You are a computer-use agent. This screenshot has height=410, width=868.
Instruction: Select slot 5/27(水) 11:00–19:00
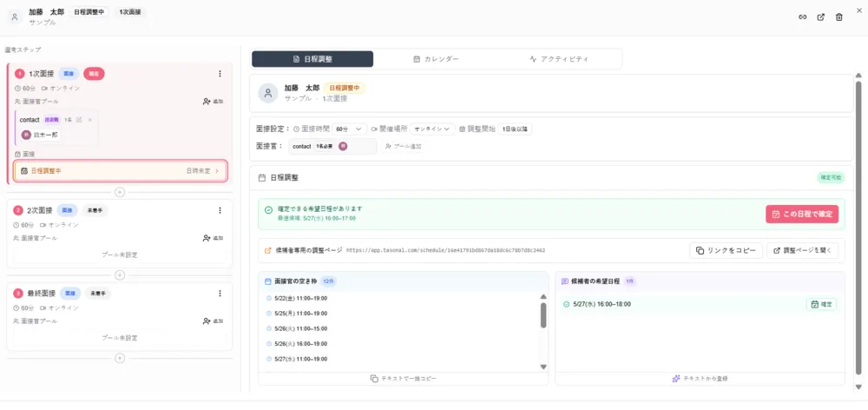301,359
